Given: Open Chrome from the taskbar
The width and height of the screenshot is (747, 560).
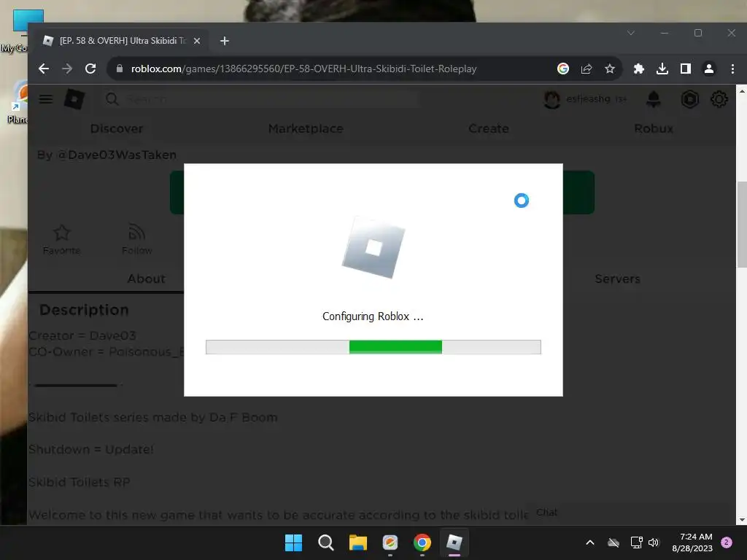Looking at the screenshot, I should [x=422, y=542].
